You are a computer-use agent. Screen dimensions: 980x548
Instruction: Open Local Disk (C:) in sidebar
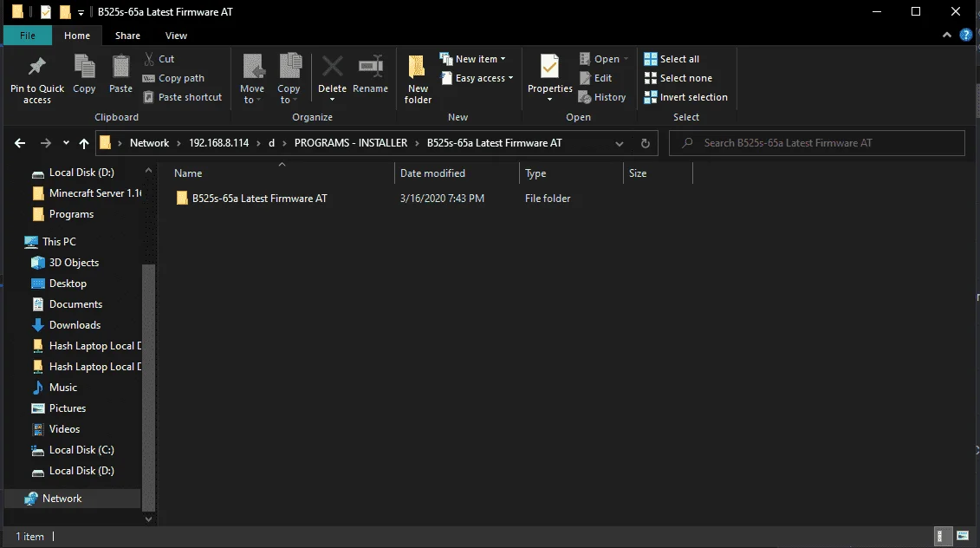click(73, 450)
